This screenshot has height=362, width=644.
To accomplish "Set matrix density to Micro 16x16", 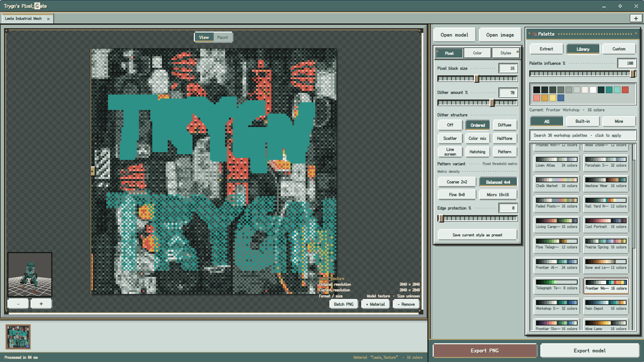I will [498, 195].
